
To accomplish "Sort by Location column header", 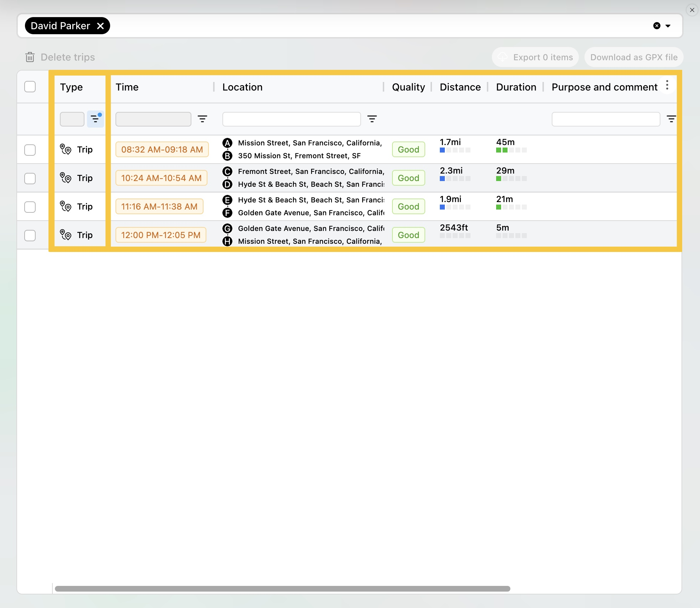I will 242,87.
